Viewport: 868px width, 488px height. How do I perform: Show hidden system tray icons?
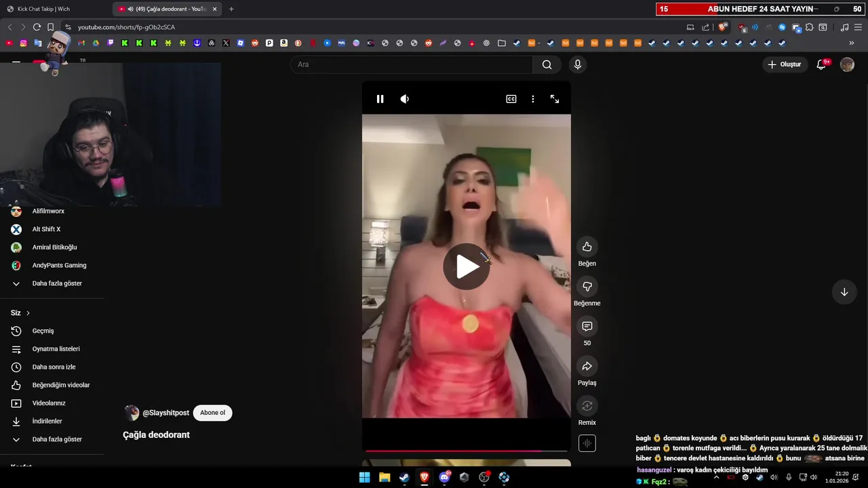tap(716, 477)
